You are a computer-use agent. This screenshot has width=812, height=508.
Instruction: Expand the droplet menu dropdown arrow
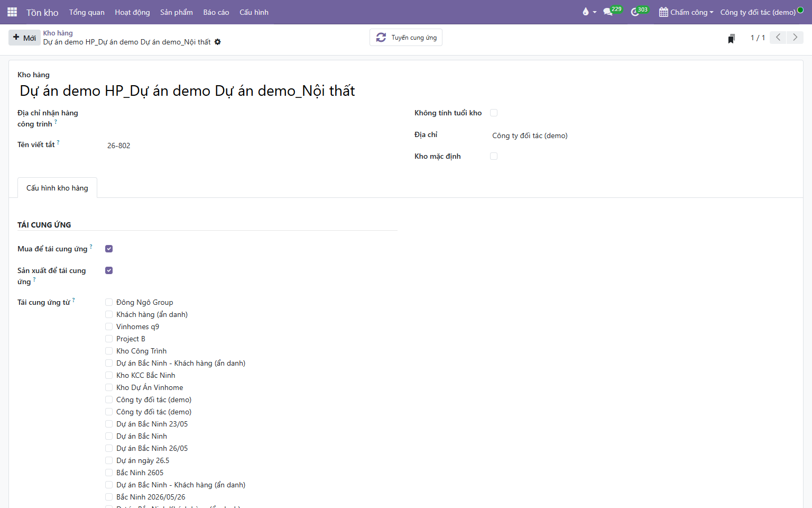coord(595,12)
